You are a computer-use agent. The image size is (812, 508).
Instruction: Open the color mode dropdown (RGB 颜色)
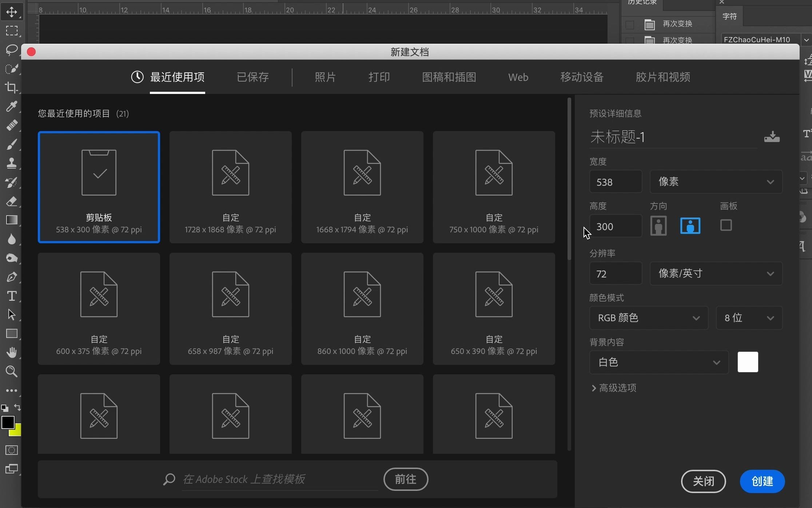[x=649, y=318]
